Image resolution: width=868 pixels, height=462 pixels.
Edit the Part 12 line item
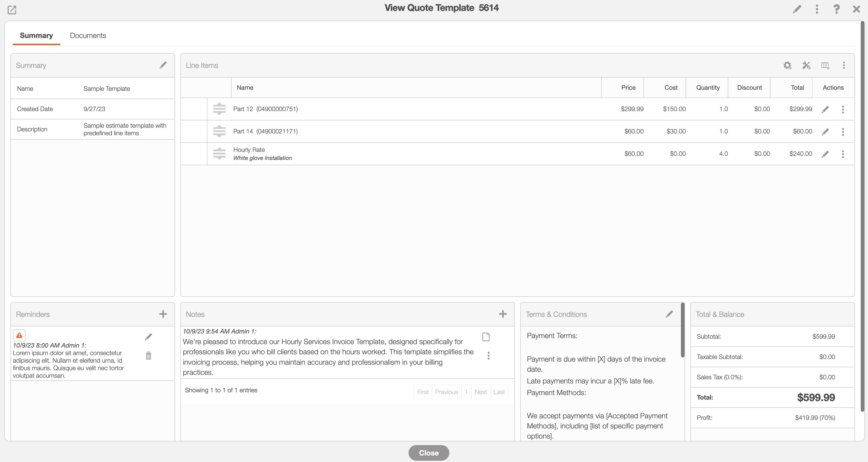click(825, 109)
